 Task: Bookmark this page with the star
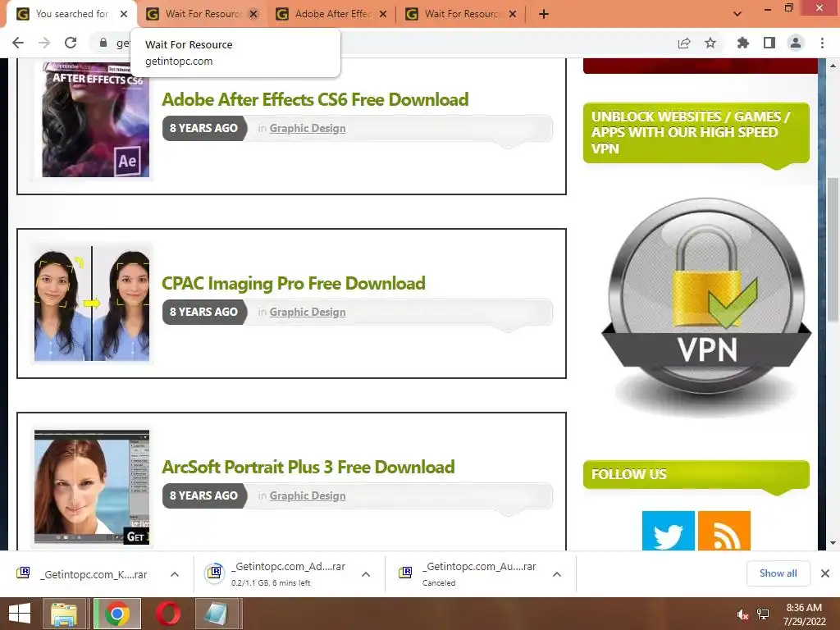click(x=710, y=43)
